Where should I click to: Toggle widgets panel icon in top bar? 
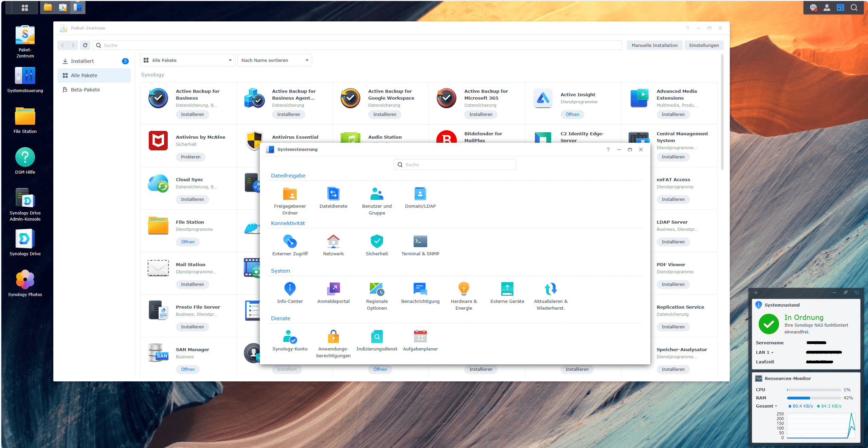pos(840,7)
